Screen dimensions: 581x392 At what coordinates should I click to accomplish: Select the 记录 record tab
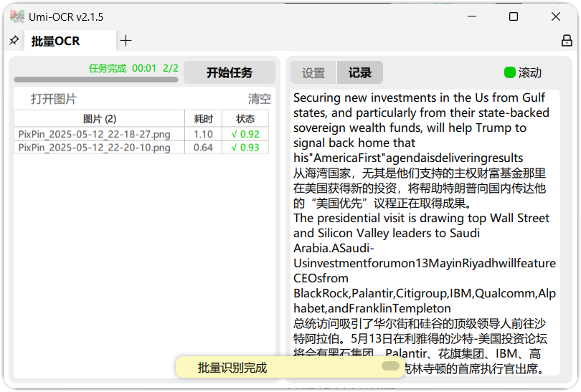click(x=360, y=72)
